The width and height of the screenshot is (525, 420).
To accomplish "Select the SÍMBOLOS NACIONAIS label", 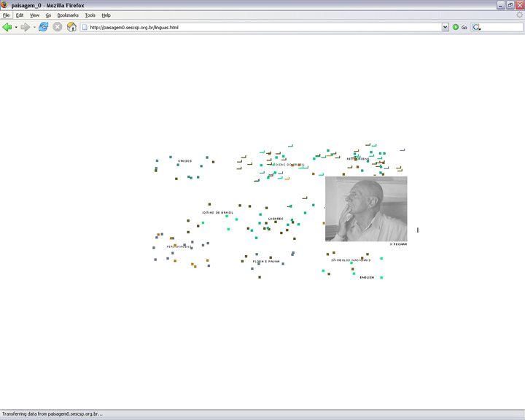I will pyautogui.click(x=351, y=260).
